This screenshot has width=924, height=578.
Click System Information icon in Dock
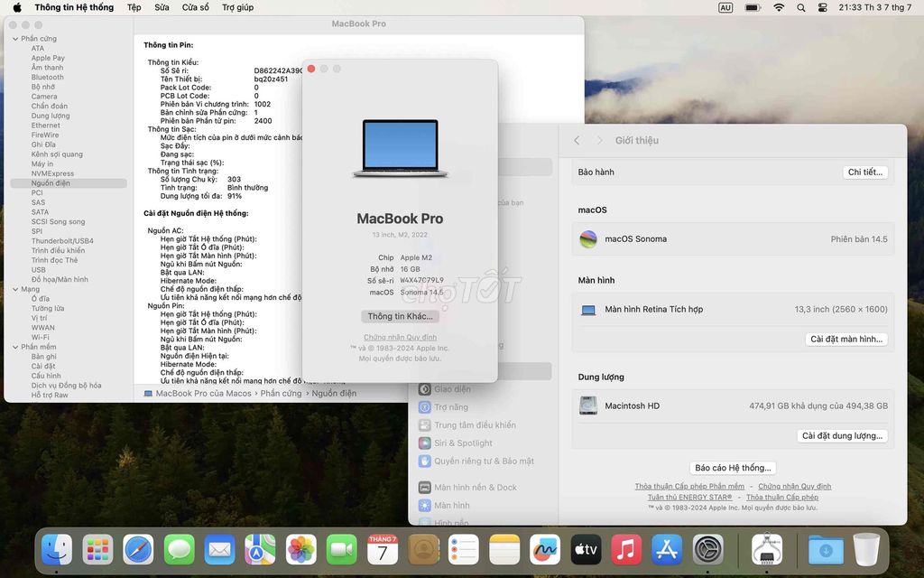click(767, 550)
